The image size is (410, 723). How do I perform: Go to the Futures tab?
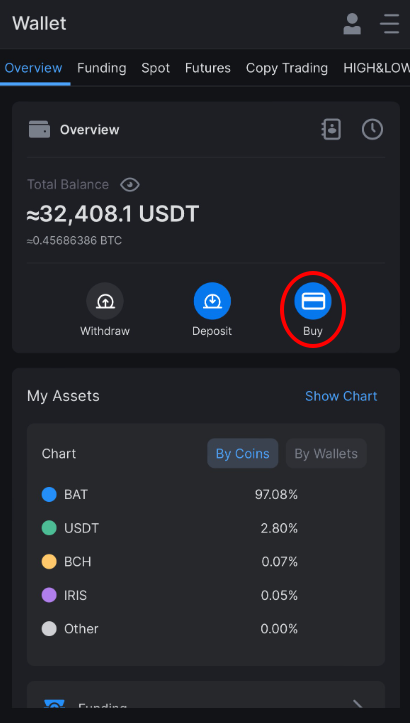tap(208, 68)
